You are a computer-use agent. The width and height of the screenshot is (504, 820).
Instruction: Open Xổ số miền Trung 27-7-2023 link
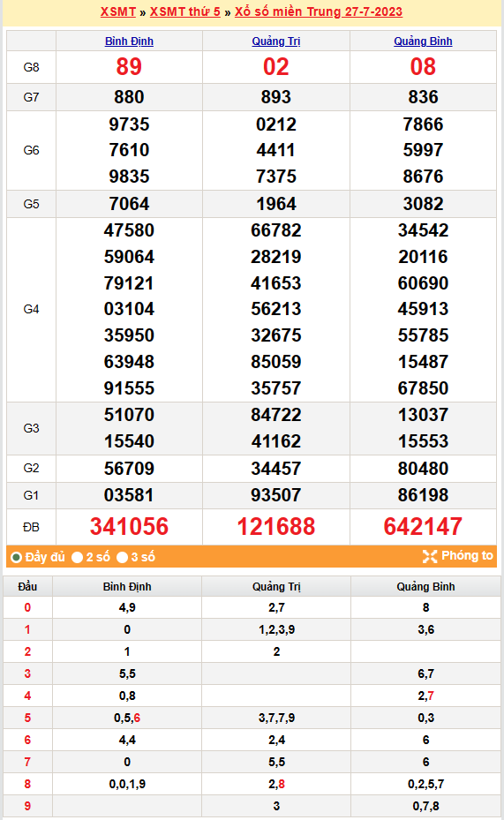coord(319,11)
